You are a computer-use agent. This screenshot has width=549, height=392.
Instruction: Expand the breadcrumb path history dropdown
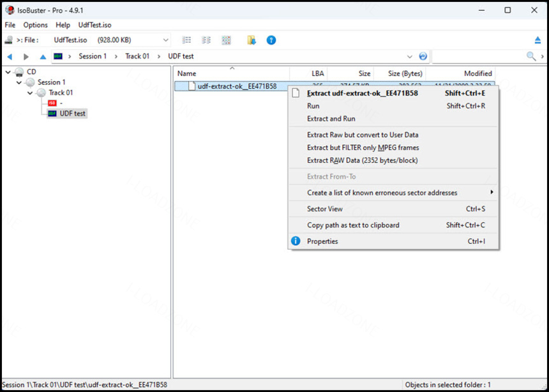click(410, 56)
